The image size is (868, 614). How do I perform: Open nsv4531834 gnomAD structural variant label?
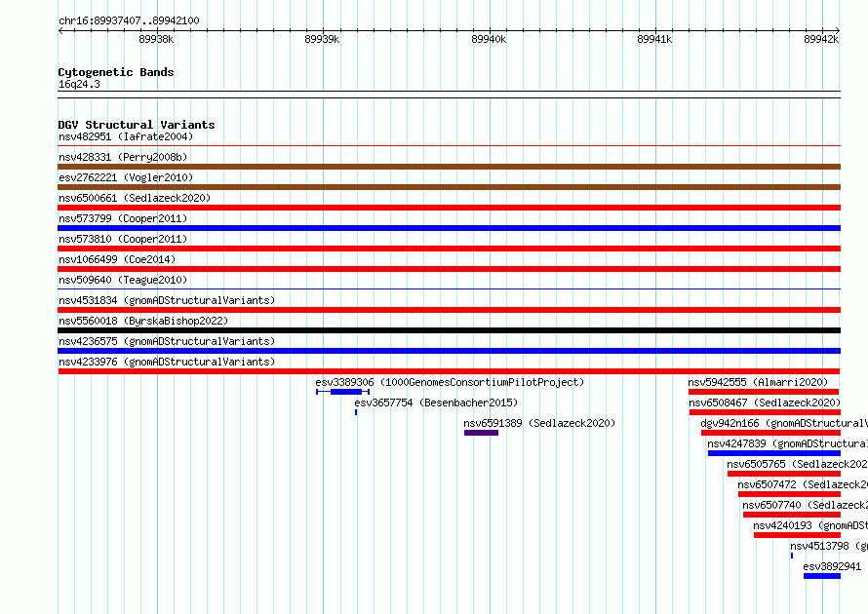(167, 300)
